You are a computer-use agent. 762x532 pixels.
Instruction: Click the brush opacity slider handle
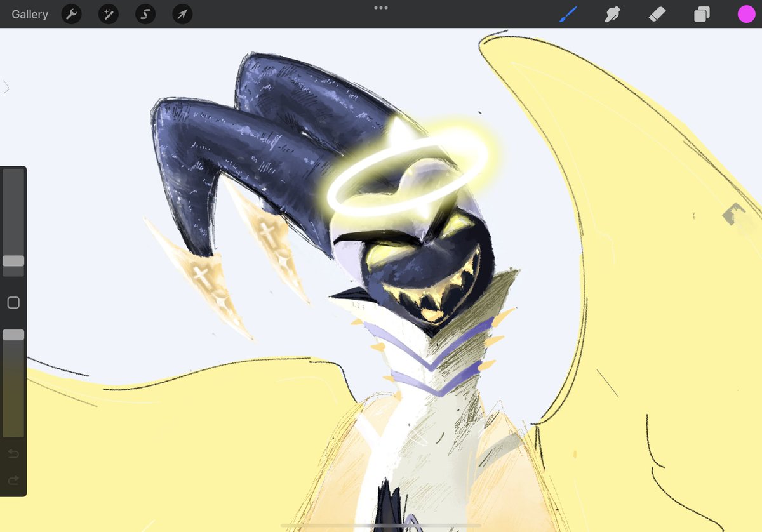point(13,335)
